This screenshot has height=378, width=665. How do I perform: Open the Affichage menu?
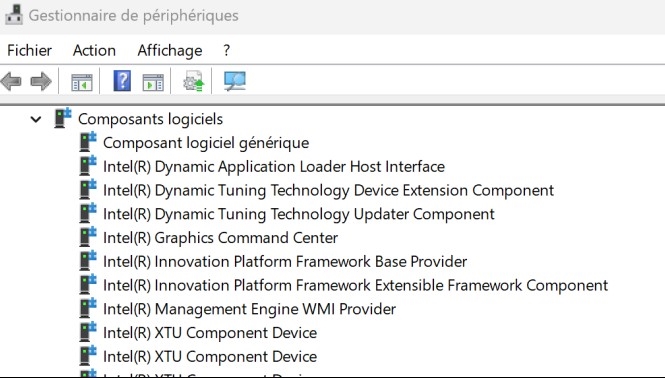[170, 50]
